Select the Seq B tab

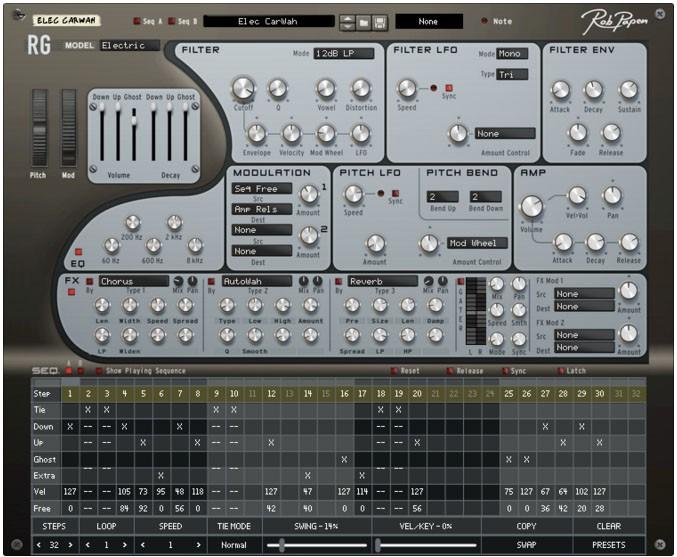pyautogui.click(x=172, y=21)
